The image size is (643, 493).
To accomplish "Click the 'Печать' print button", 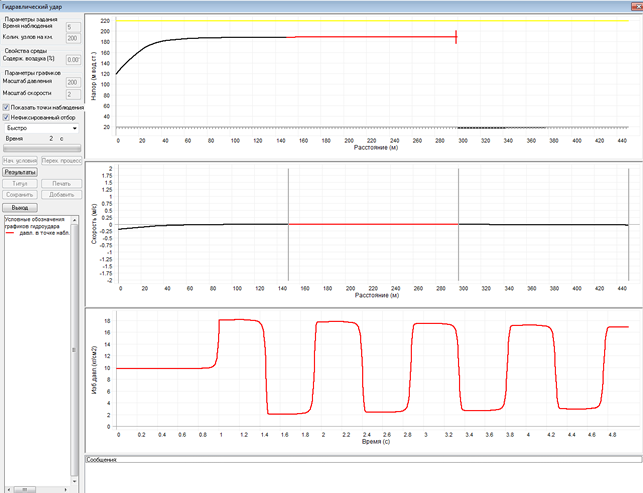I will (61, 184).
